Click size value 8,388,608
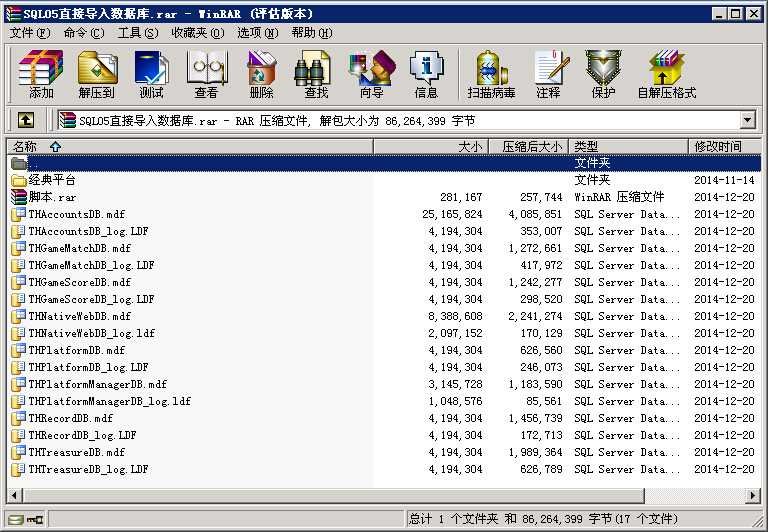 (x=455, y=316)
